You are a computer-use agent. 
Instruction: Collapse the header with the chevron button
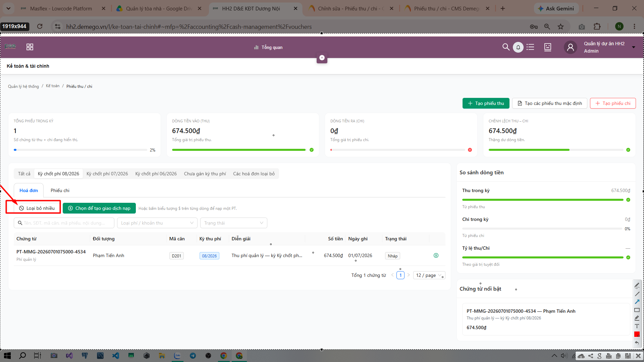pyautogui.click(x=322, y=58)
